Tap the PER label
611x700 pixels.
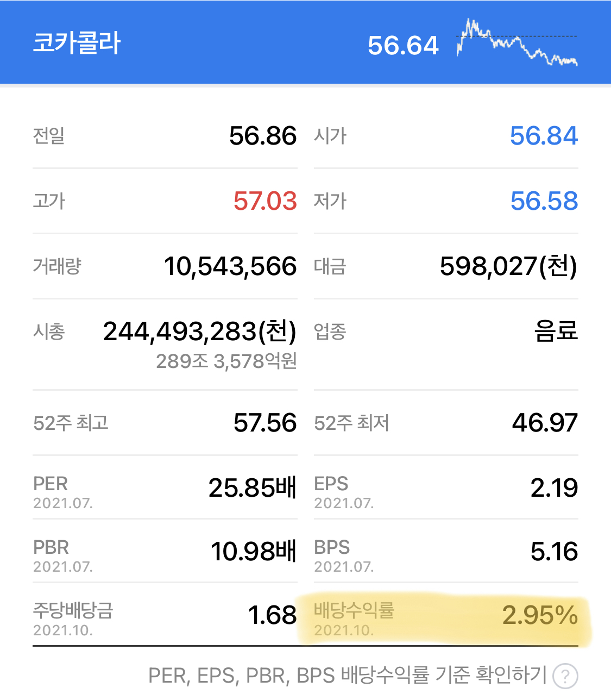pos(51,484)
